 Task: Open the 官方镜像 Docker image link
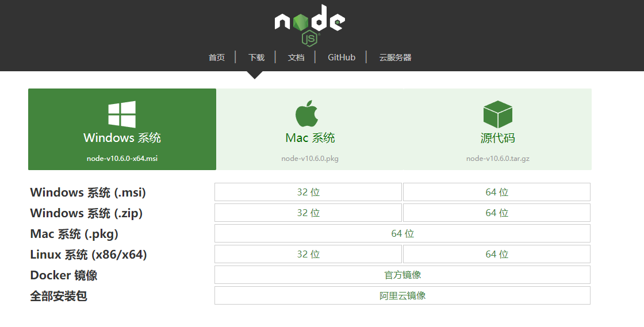click(x=402, y=275)
